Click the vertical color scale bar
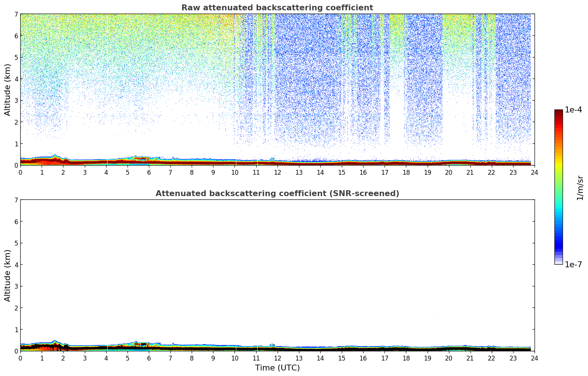 (x=559, y=187)
